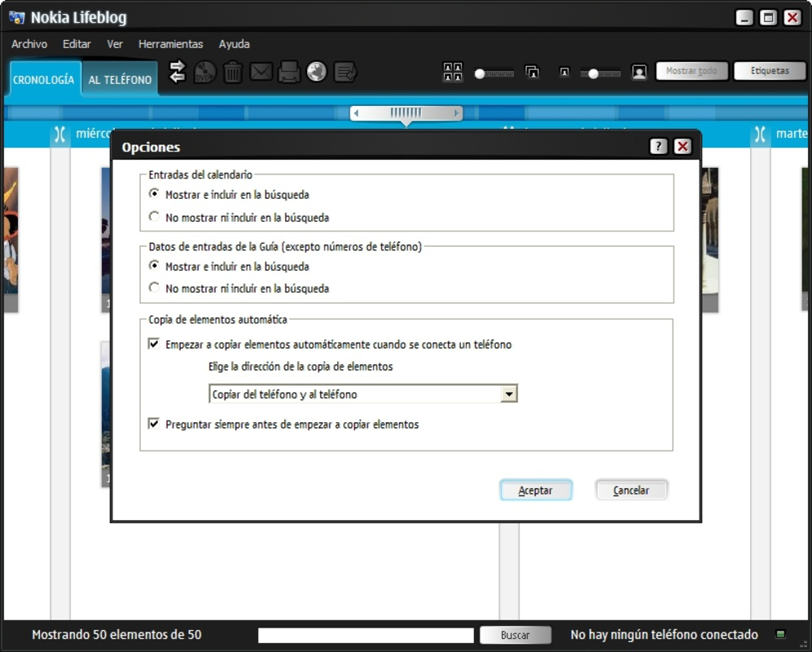Click the publish to web globe icon
Screen dimensions: 812x652
pos(316,72)
